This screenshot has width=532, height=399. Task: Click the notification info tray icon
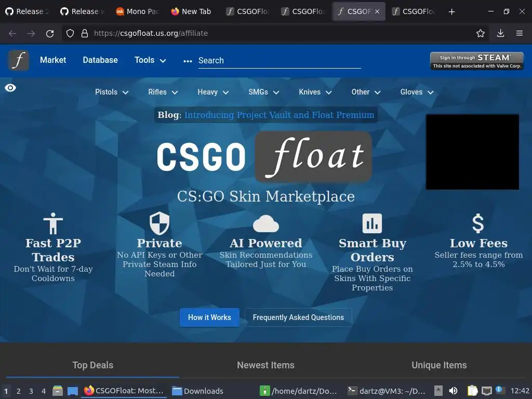[x=500, y=390]
